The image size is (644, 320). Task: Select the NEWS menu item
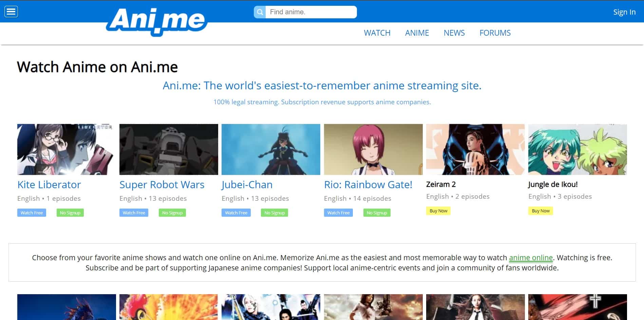point(454,33)
